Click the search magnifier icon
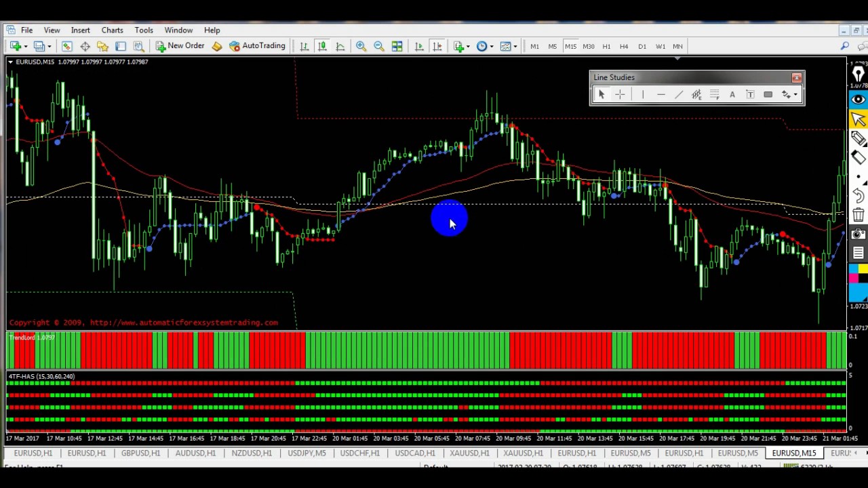The width and height of the screenshot is (868, 488). [845, 46]
